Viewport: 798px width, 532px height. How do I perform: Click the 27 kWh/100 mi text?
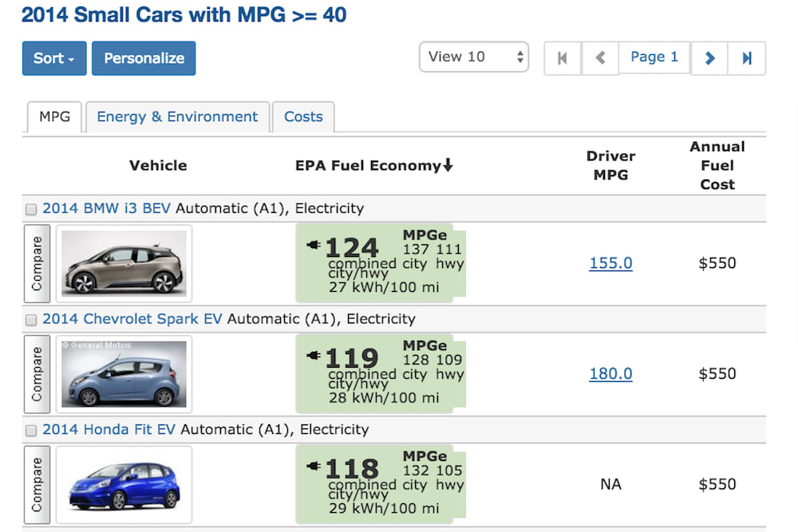pos(384,287)
